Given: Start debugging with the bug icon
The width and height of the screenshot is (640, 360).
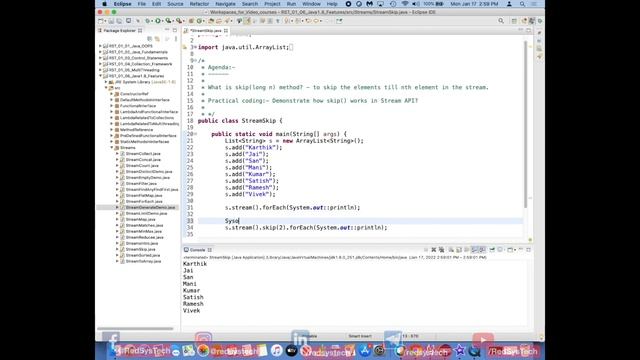Looking at the screenshot, I should point(148,21).
